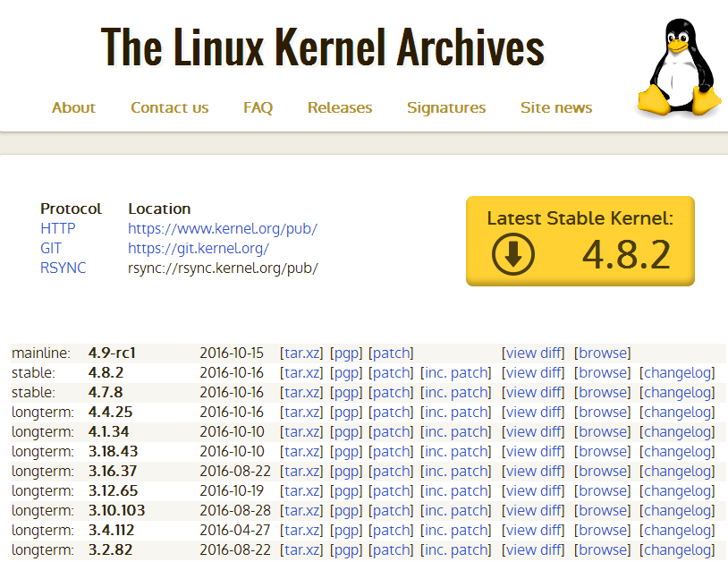Open Site news
This screenshot has height=562, width=728.
point(556,107)
